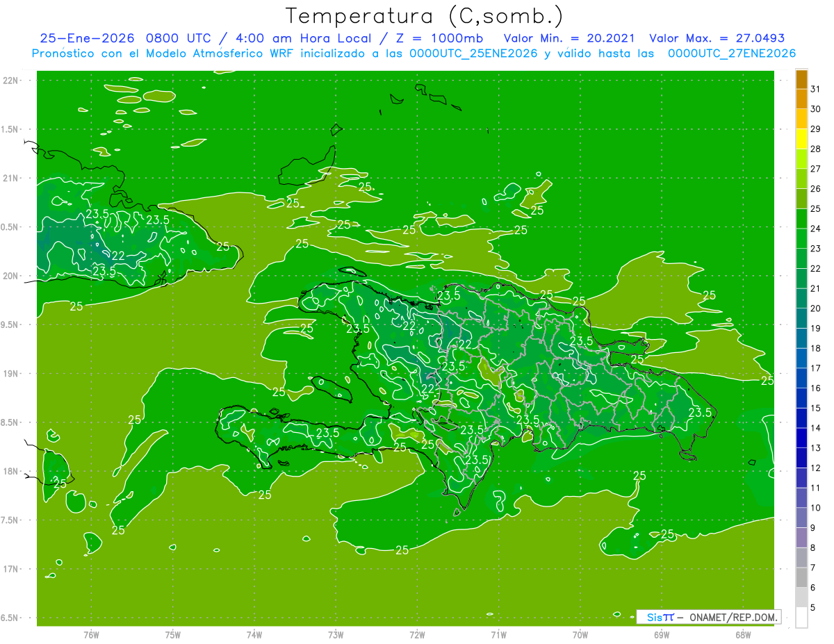Click the '69W' longitude axis label
This screenshot has width=834, height=644.
pos(662,634)
